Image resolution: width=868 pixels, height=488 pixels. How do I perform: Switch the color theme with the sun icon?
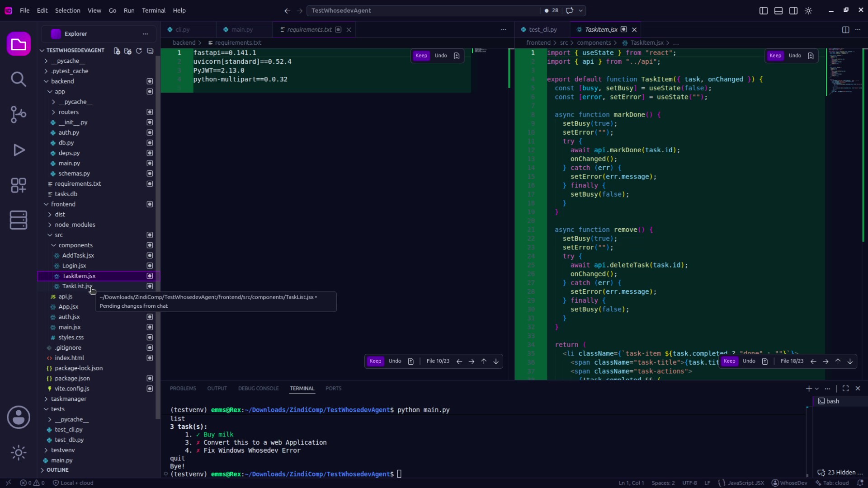coord(808,10)
